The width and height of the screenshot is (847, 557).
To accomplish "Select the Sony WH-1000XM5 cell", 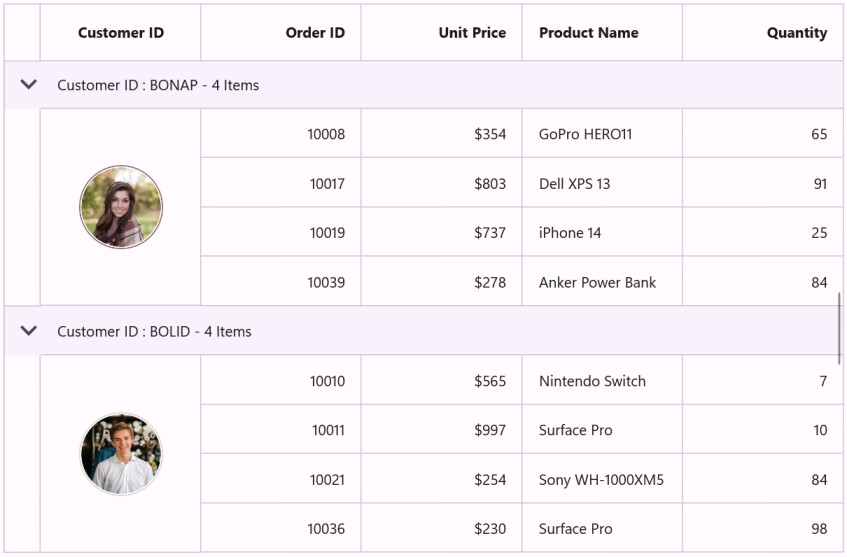I will click(601, 480).
